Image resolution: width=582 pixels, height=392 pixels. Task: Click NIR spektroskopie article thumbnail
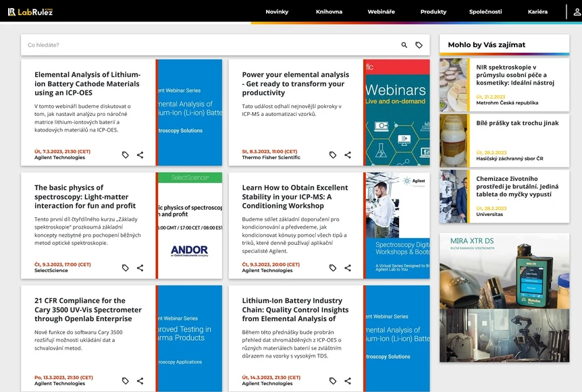pyautogui.click(x=454, y=85)
